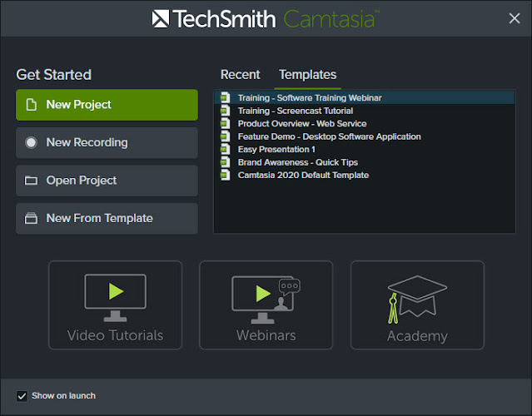Click the Webinars presenter monitor icon

coord(266,300)
